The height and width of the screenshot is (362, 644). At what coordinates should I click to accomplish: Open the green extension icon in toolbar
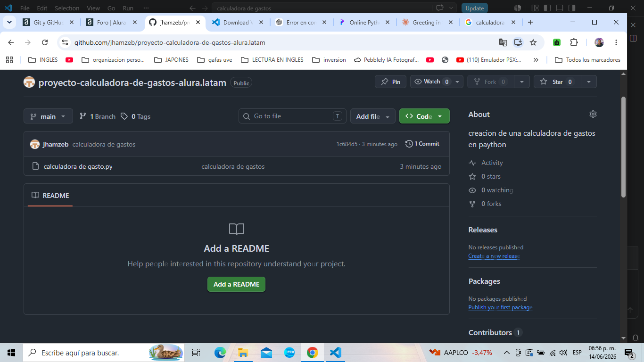pyautogui.click(x=557, y=42)
